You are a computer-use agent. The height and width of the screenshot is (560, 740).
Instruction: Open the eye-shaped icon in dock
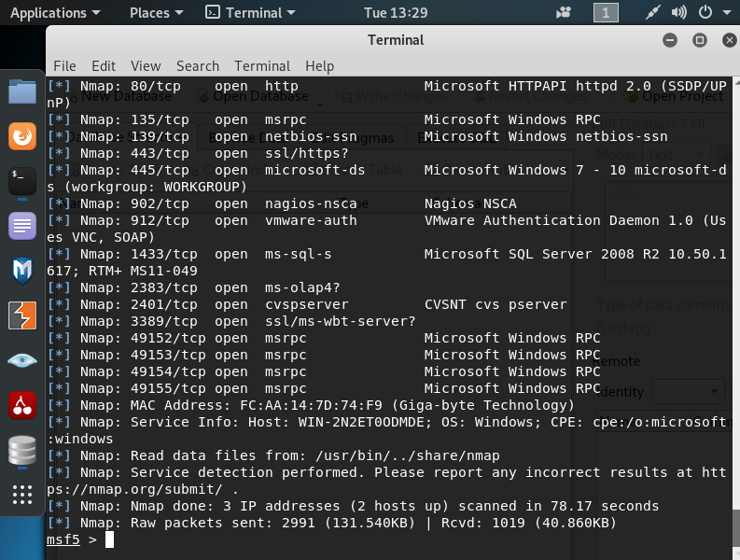pyautogui.click(x=22, y=361)
